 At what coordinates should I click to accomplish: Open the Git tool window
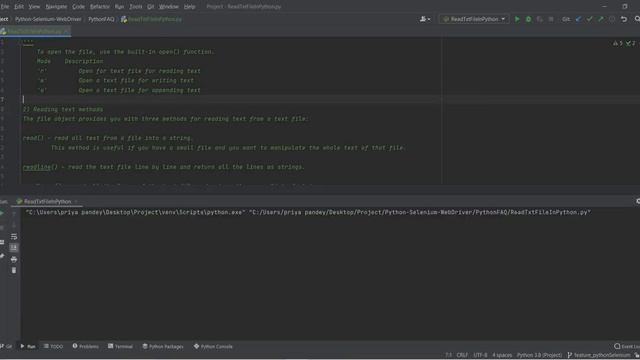point(6,347)
